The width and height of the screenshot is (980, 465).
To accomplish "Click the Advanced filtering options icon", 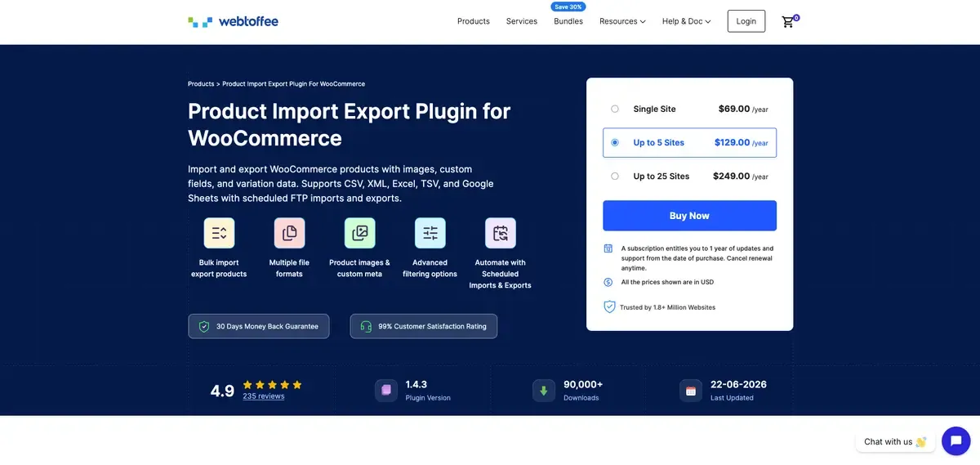I will [x=430, y=233].
